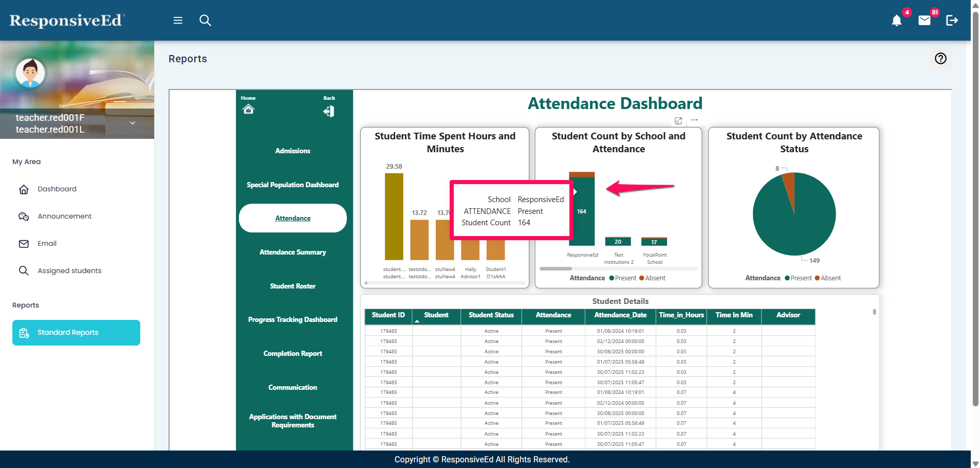Click the search magnifier icon

[x=205, y=21]
